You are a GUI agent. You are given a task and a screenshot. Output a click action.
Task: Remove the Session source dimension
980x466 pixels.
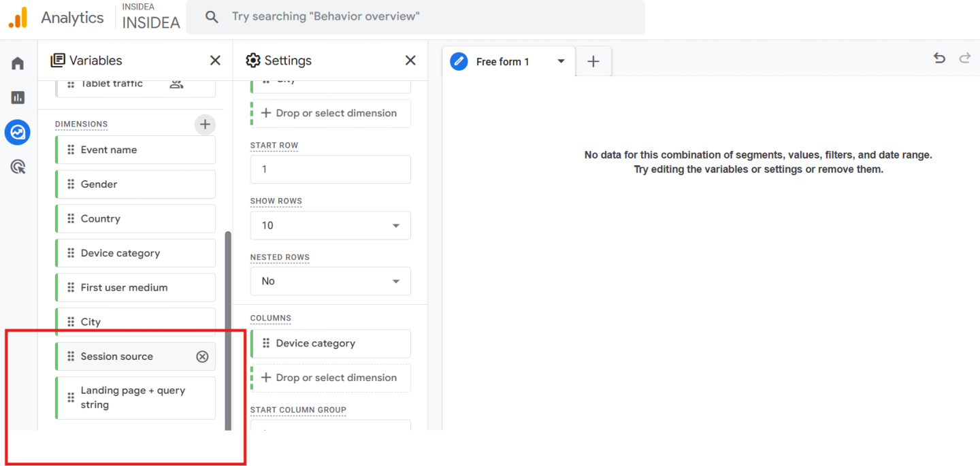click(202, 356)
